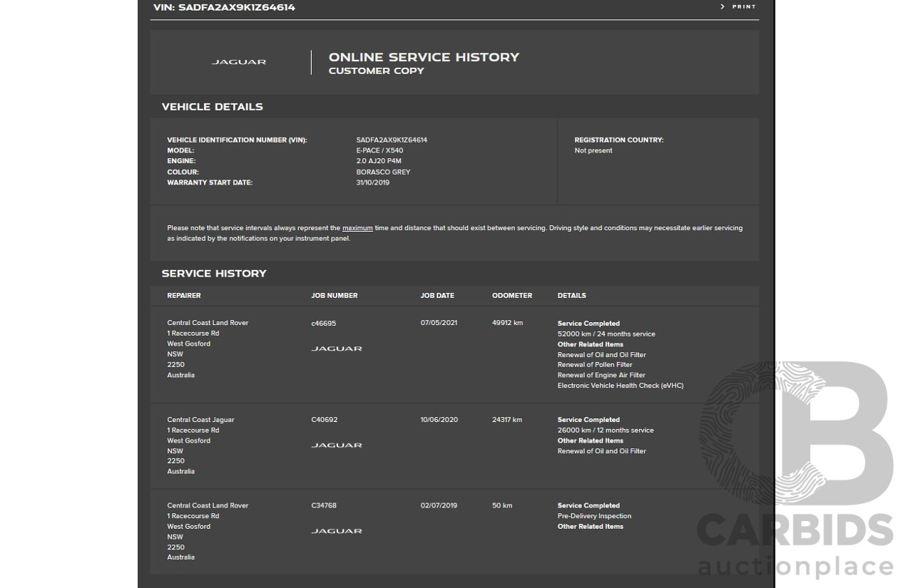Click Jaguar logo under job C34768
The image size is (913, 588).
[x=337, y=531]
